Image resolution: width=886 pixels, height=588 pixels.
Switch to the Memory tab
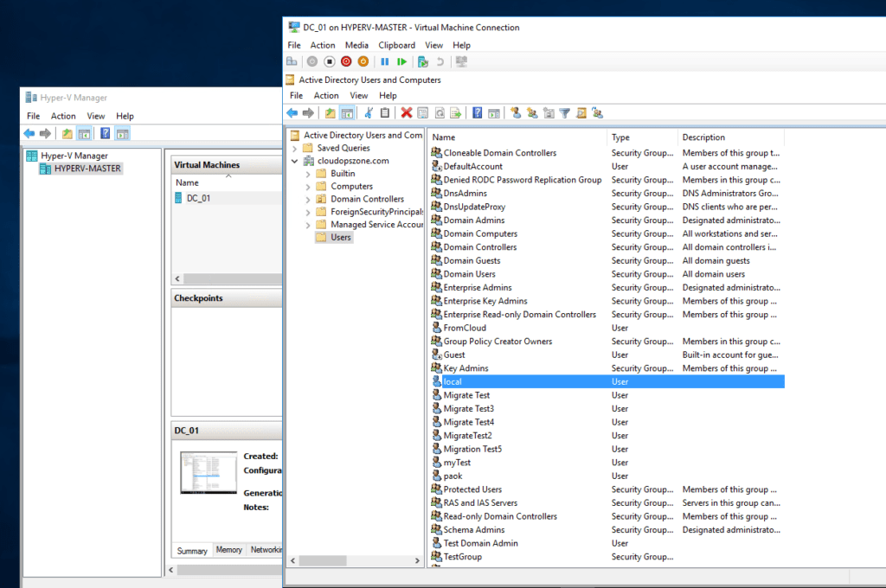pyautogui.click(x=228, y=550)
